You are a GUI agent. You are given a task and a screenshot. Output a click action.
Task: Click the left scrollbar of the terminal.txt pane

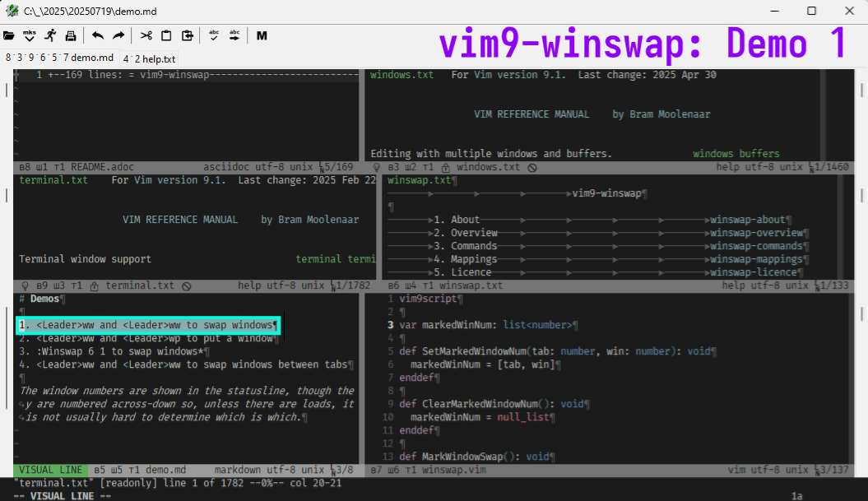pos(7,195)
